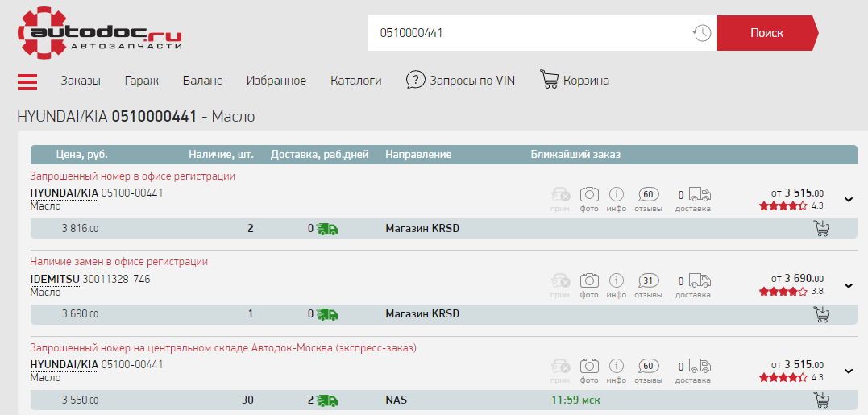Click star rating 4.3 of first item
Viewport: 868px width, 415px height.
click(x=783, y=205)
